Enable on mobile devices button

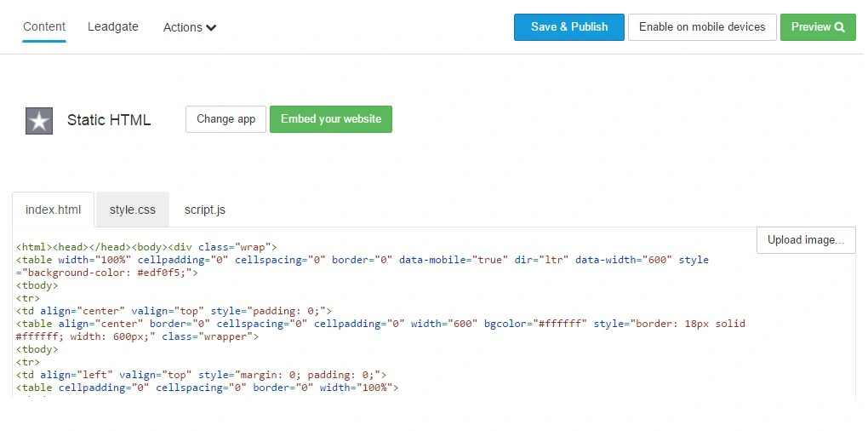(702, 27)
